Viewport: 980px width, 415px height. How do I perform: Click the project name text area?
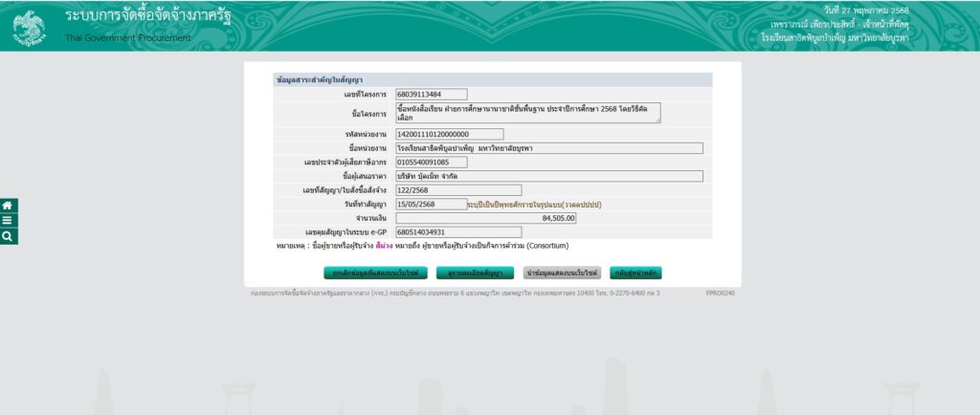526,113
